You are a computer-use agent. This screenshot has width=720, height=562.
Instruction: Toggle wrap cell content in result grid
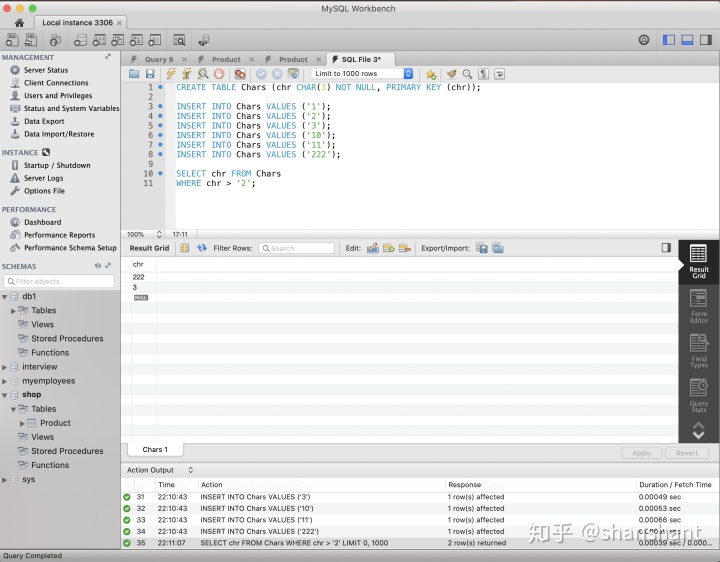(x=185, y=248)
